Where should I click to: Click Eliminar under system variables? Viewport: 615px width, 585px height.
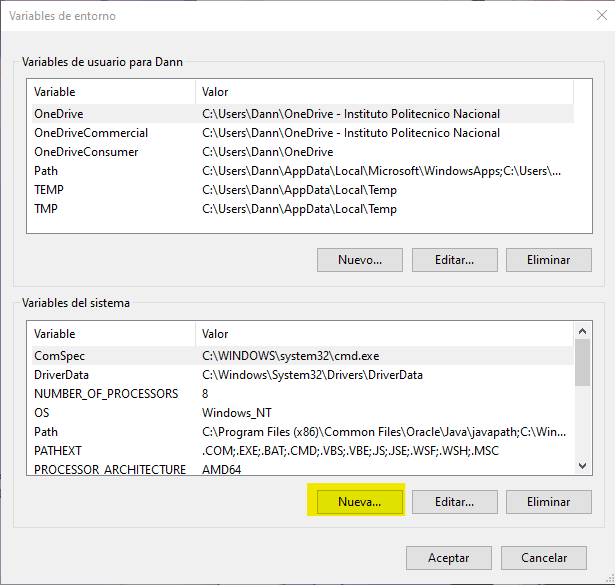click(x=549, y=502)
